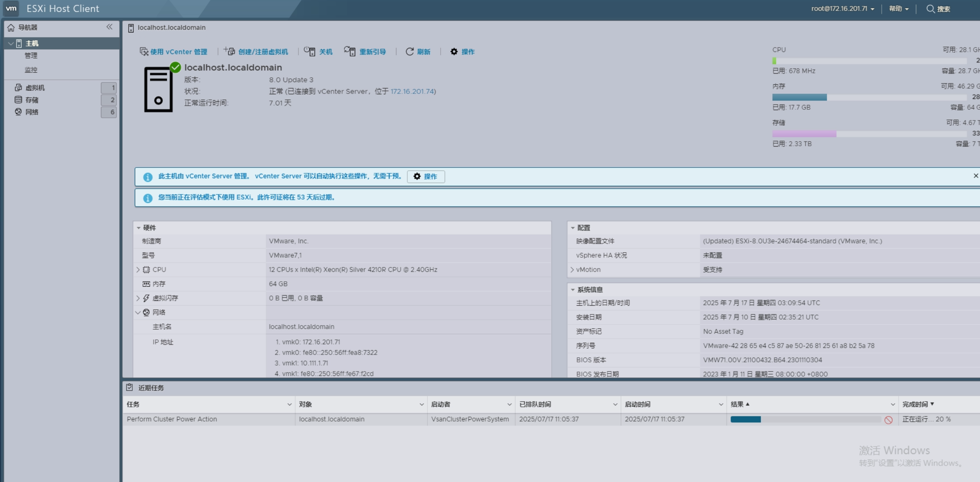Open the 启动时间 column dropdown
The height and width of the screenshot is (482, 980).
click(x=721, y=404)
